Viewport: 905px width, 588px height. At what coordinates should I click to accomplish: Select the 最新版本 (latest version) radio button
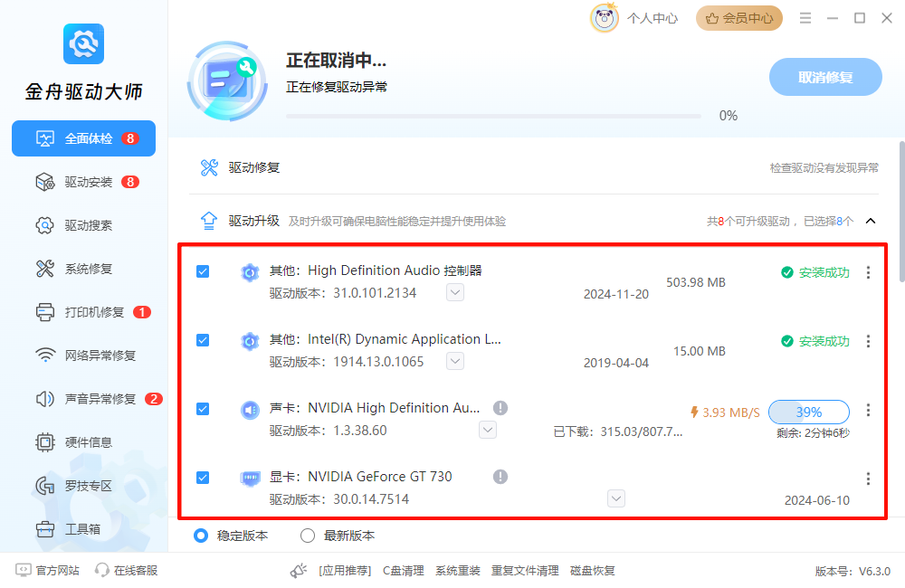308,536
